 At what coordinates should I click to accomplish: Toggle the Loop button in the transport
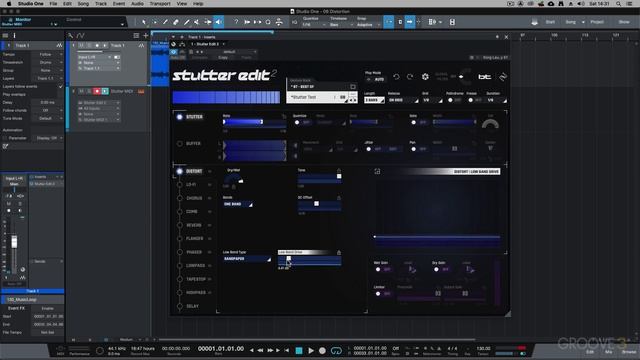click(336, 350)
